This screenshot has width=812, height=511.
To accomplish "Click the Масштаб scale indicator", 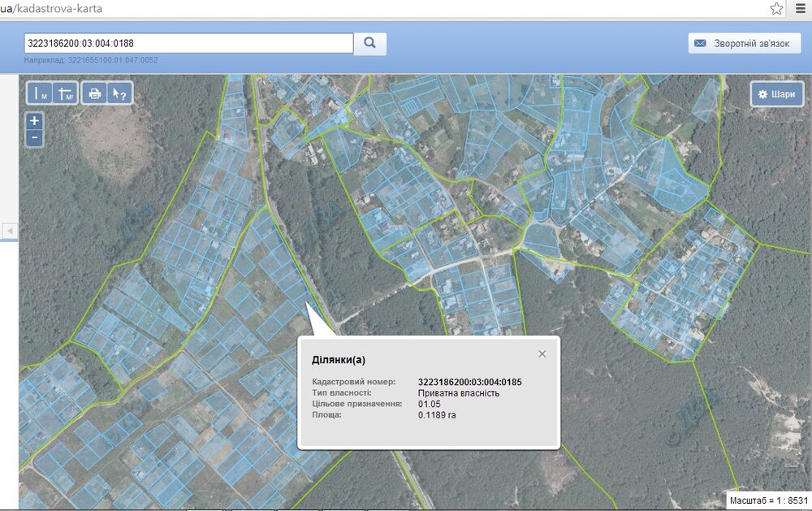I will tap(768, 500).
